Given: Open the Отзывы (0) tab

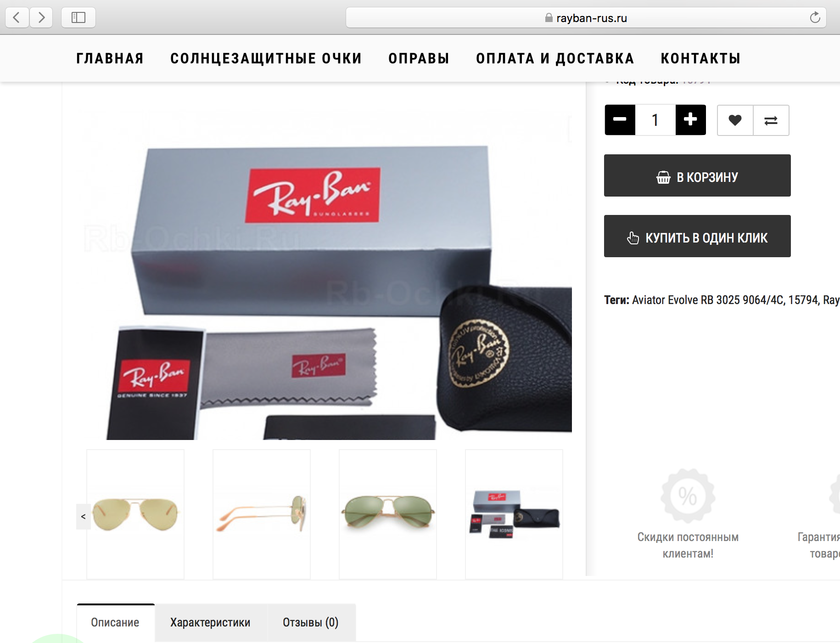Looking at the screenshot, I should click(x=311, y=622).
